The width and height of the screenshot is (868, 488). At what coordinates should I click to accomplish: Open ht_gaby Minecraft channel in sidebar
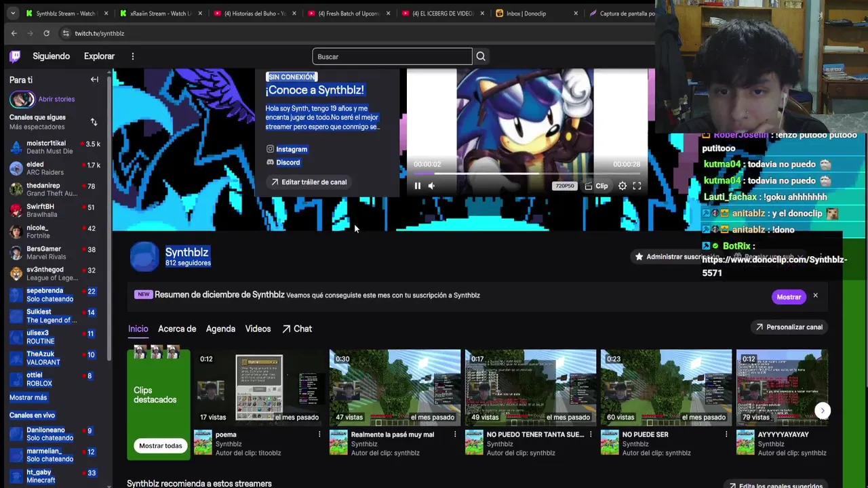(56, 476)
